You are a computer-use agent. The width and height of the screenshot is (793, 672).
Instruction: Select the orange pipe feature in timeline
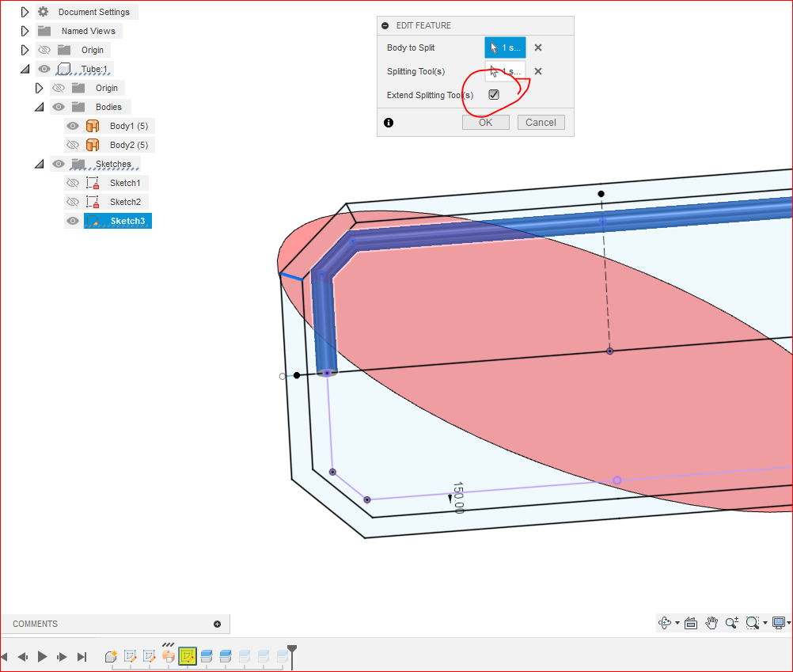tap(169, 656)
